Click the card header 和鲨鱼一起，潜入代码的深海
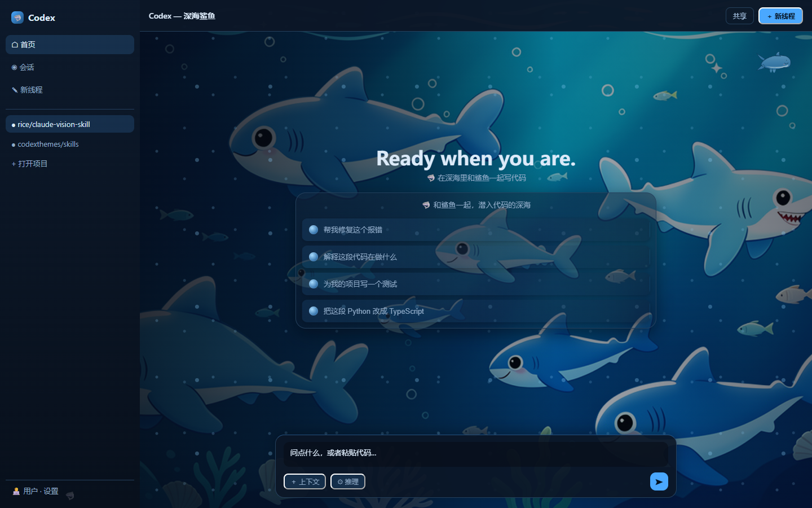Viewport: 812px width, 508px height. coord(476,205)
